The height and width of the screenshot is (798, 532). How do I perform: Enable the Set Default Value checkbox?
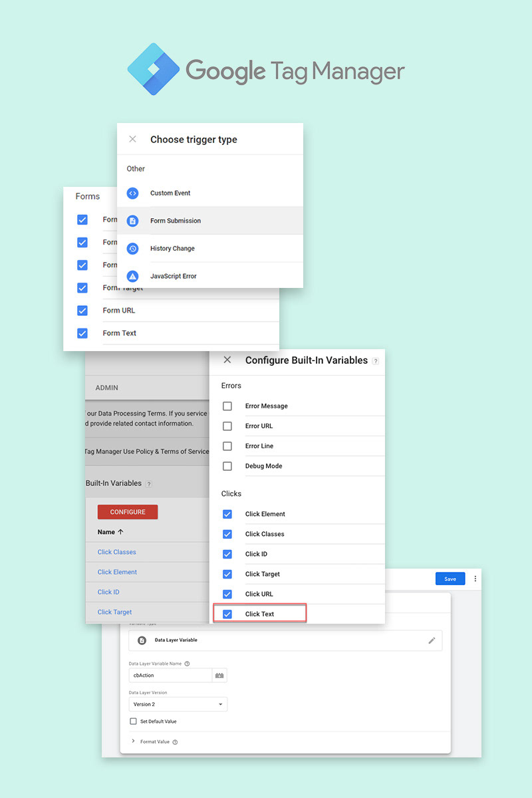point(133,722)
